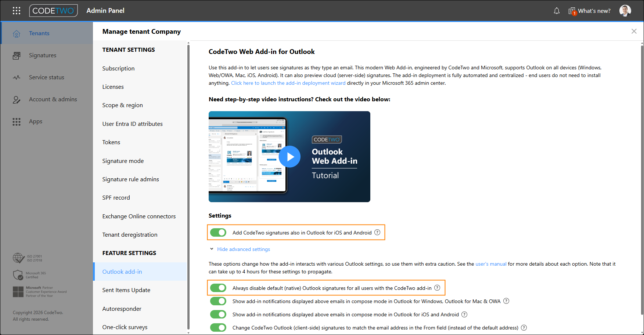The width and height of the screenshot is (644, 335).
Task: Click the Microsoft Partner award badge
Action: point(40,292)
